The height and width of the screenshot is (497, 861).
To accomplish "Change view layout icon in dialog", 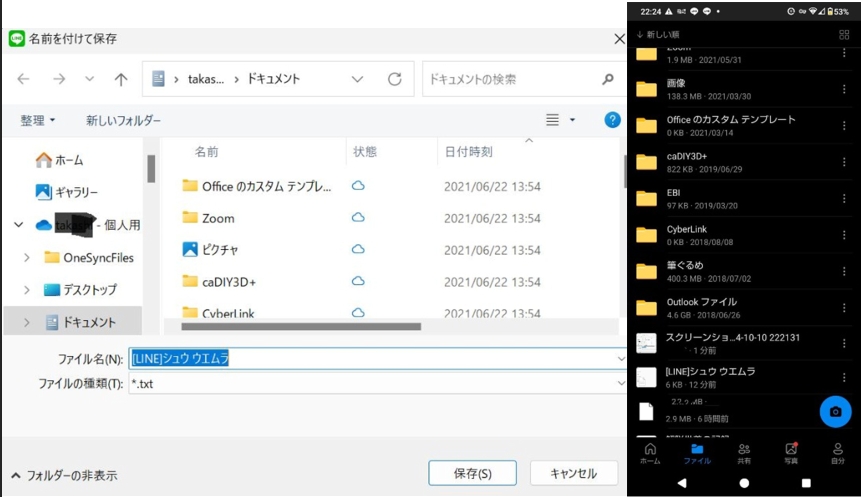I will click(x=552, y=119).
